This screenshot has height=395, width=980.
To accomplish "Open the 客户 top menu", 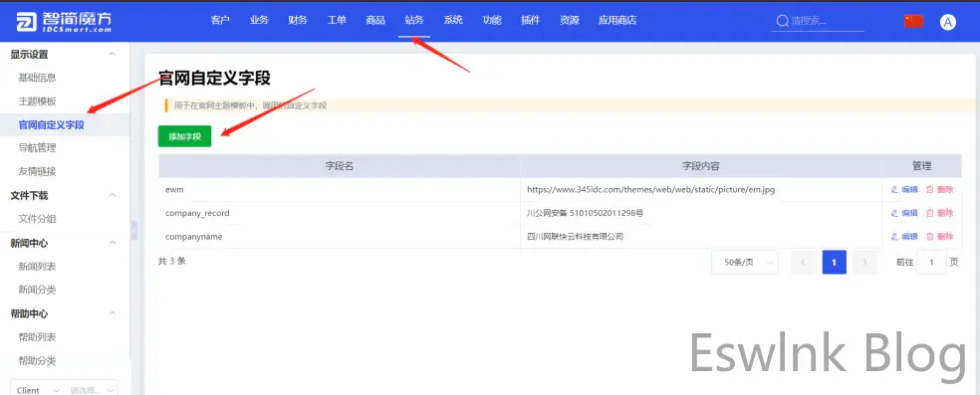I will pyautogui.click(x=220, y=20).
